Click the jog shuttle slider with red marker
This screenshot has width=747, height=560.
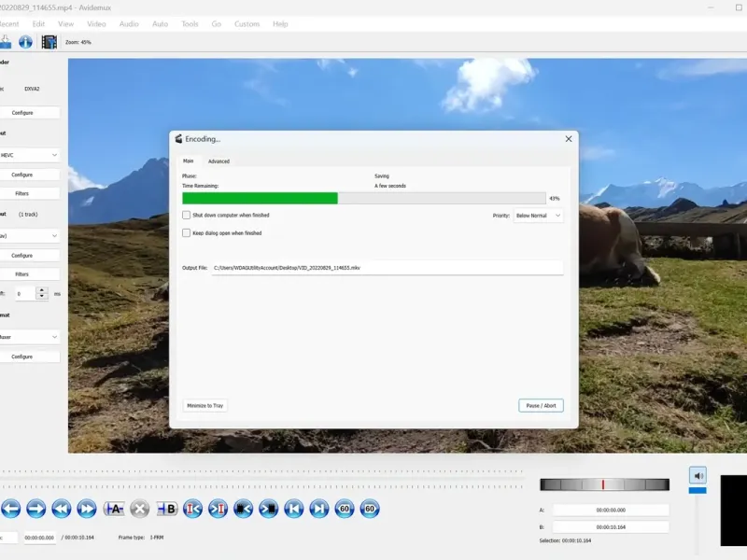pos(604,484)
